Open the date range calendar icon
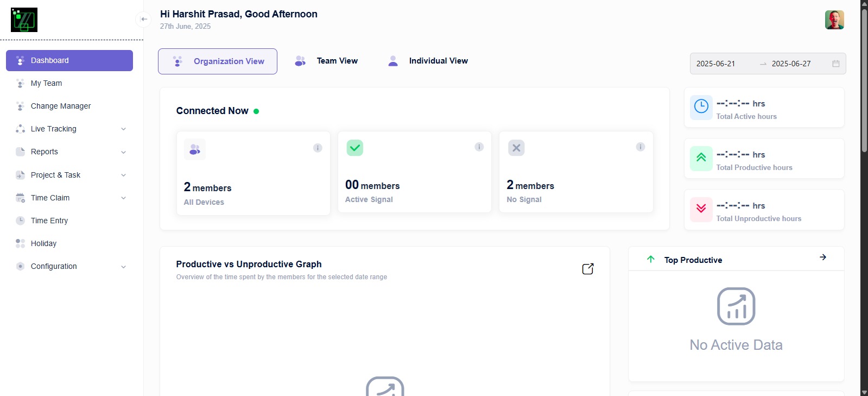868x396 pixels. click(x=836, y=64)
